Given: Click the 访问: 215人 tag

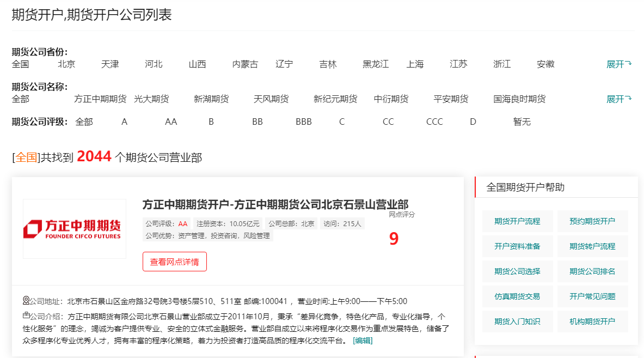Looking at the screenshot, I should (x=342, y=223).
